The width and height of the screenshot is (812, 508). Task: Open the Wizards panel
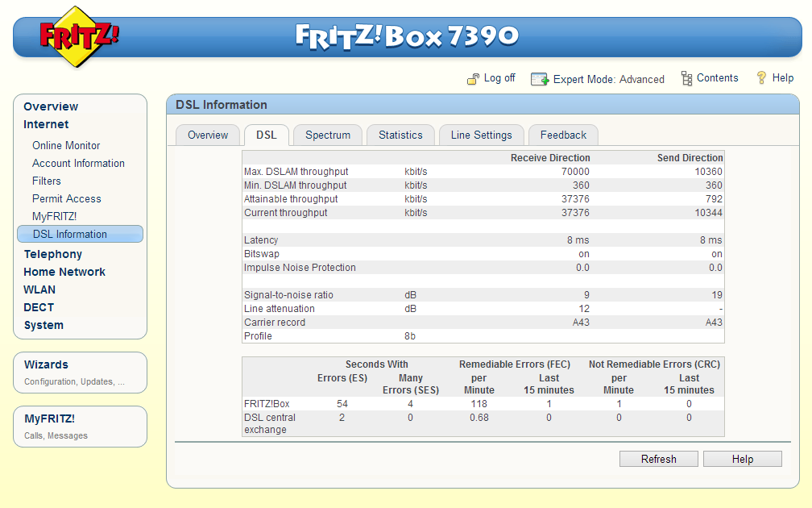(81, 373)
